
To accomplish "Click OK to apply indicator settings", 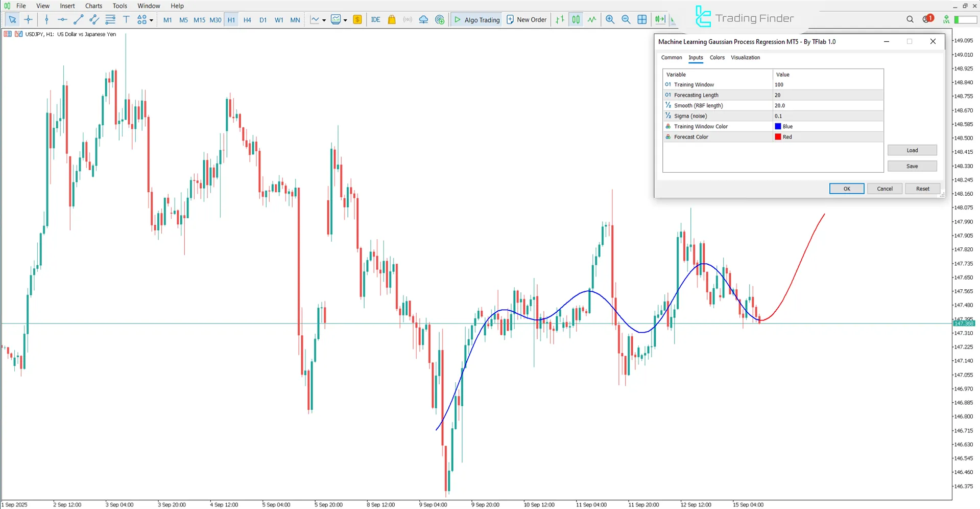I will click(846, 189).
